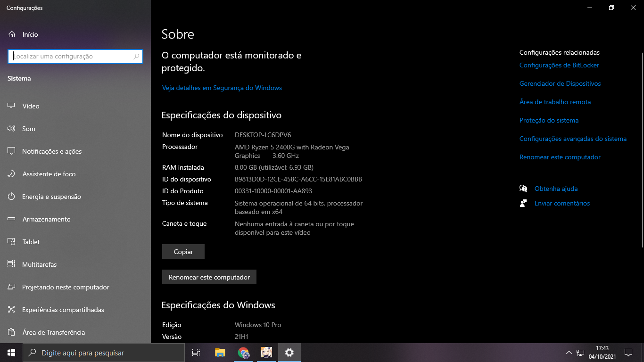
Task: Select device ID B9813D0D-12CE-458C-A6CC-15E81ABC0BBB
Action: pos(298,179)
